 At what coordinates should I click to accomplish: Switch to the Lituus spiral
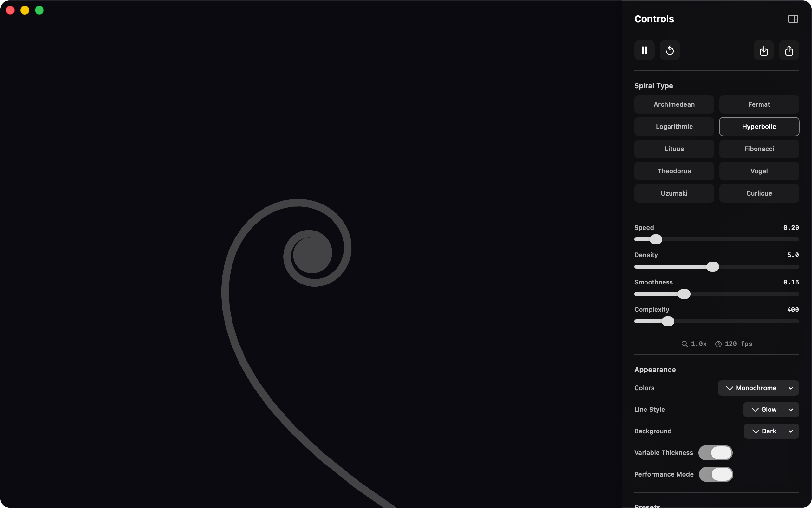pyautogui.click(x=674, y=149)
